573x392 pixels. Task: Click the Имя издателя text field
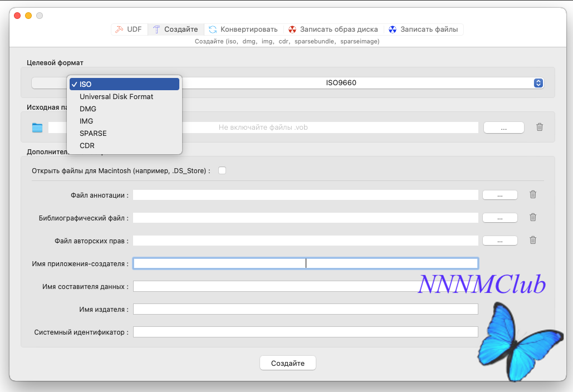click(x=306, y=309)
